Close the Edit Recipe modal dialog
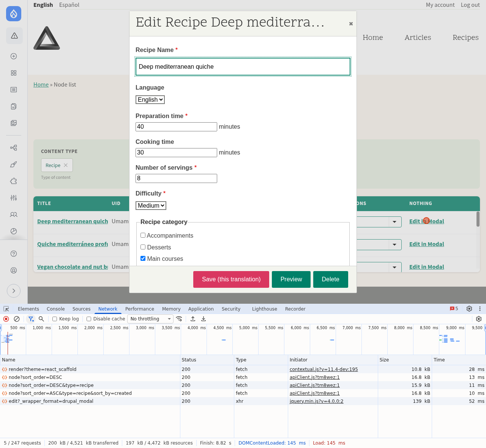 pos(351,24)
